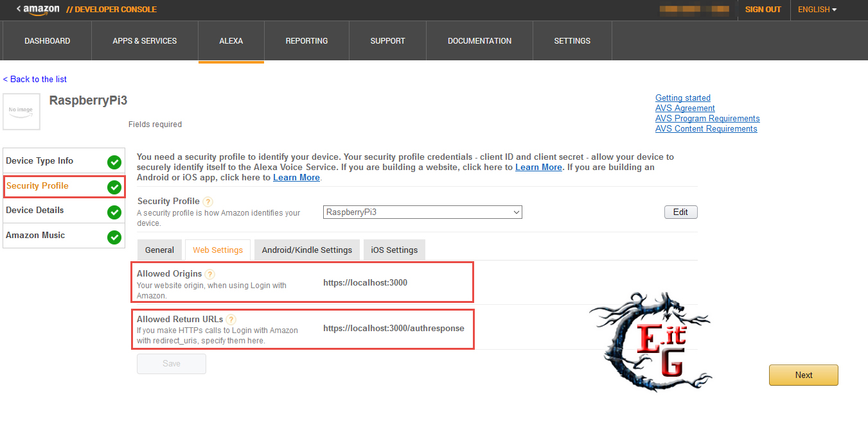The image size is (868, 421).
Task: Switch to the General tab
Action: coord(159,250)
